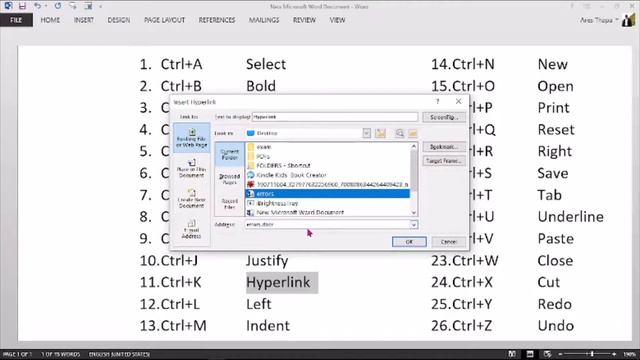640x360 pixels.
Task: Click the highlighted Hyperlink word in document
Action: click(x=278, y=282)
